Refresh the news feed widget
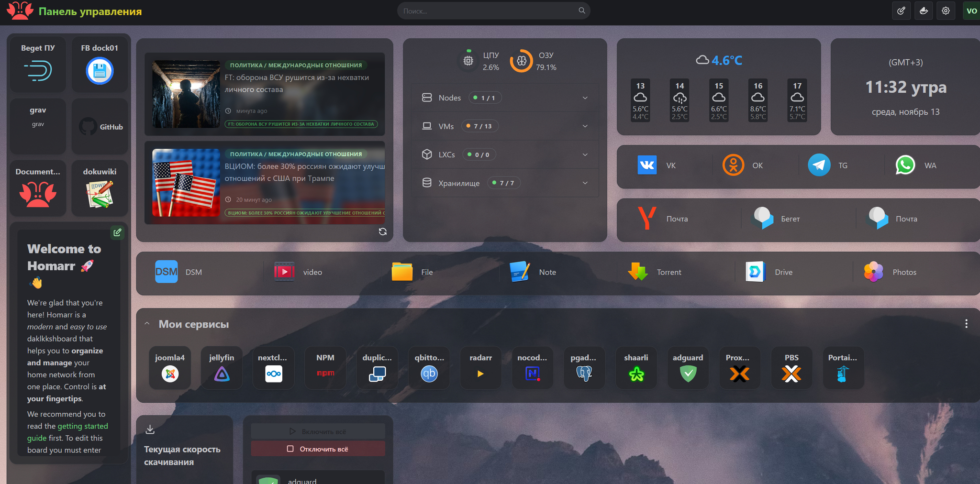The image size is (980, 484). [x=383, y=231]
